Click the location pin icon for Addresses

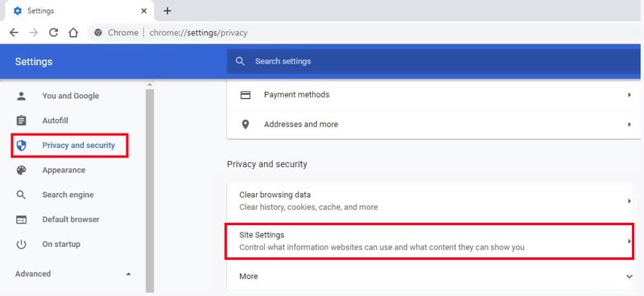[x=246, y=125]
